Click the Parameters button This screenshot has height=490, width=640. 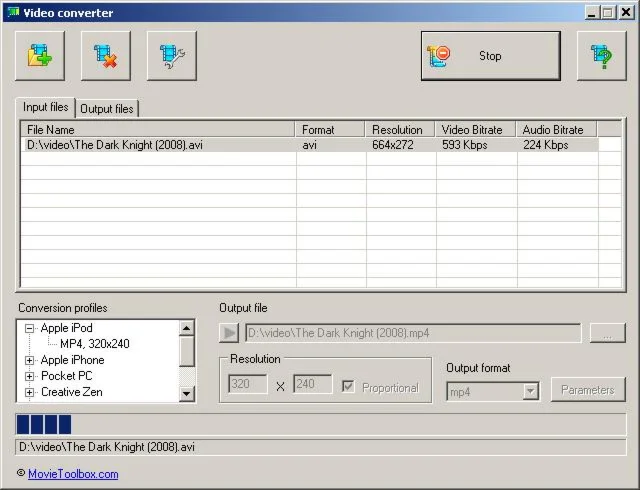click(588, 390)
